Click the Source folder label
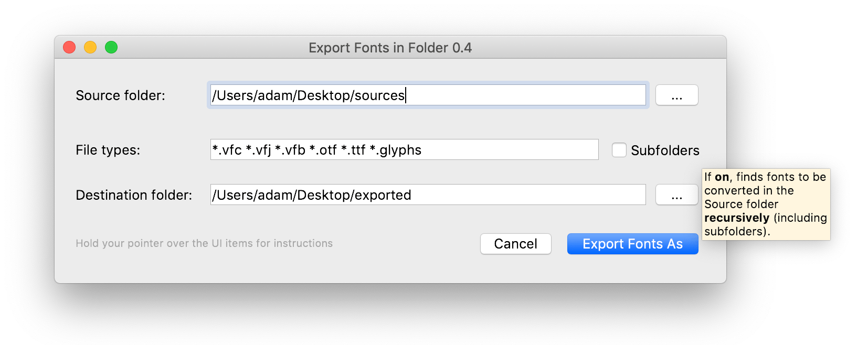The image size is (868, 345). 120,95
